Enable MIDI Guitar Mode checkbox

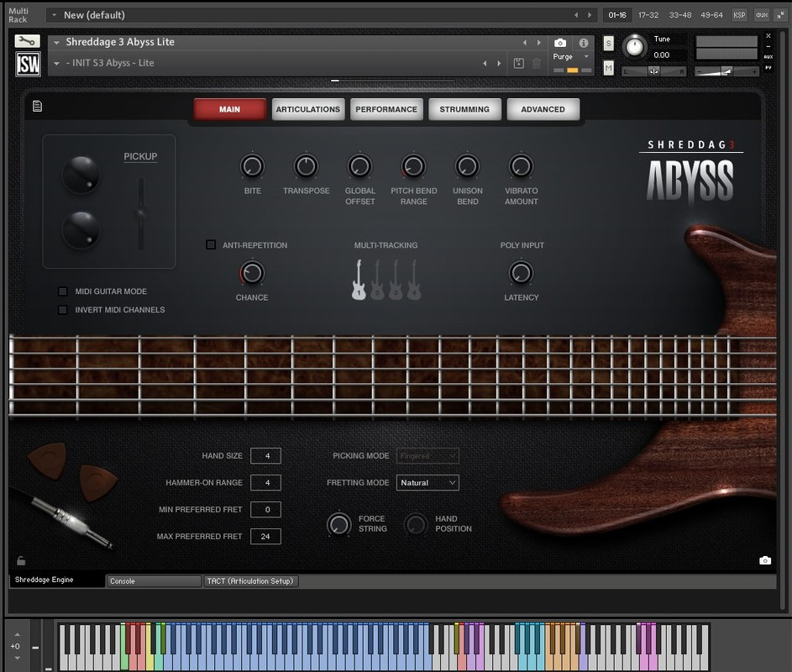pyautogui.click(x=63, y=291)
